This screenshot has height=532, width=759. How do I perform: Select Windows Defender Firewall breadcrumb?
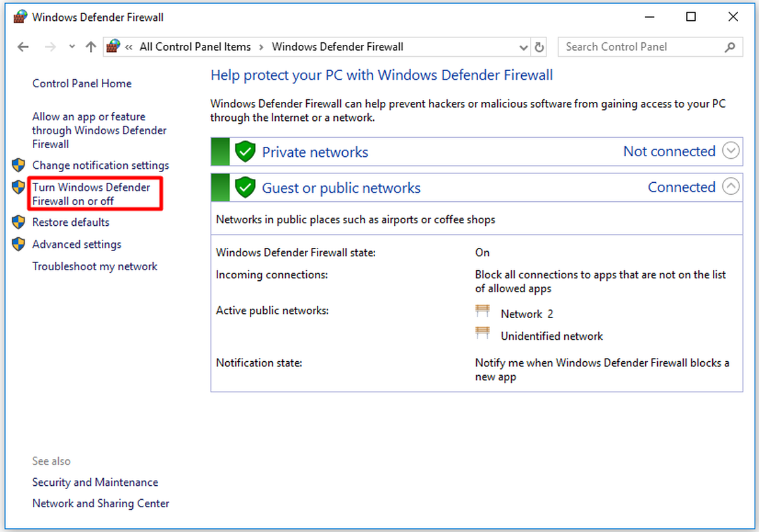[x=337, y=47]
